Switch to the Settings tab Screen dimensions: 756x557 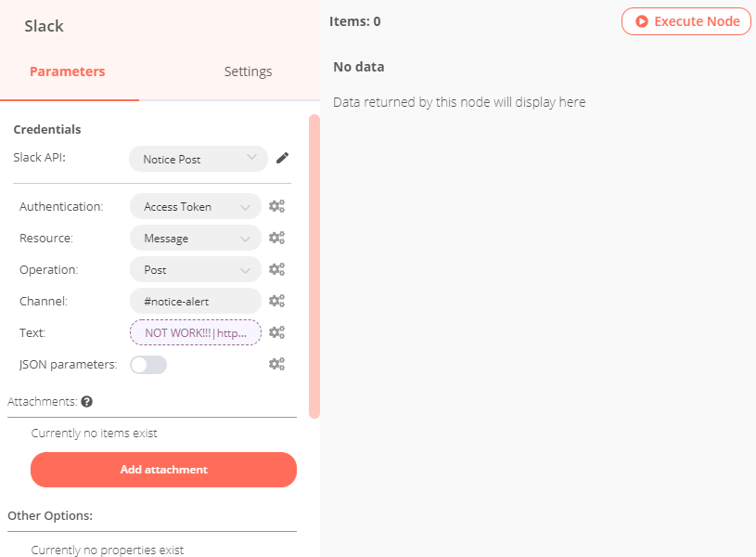(248, 71)
